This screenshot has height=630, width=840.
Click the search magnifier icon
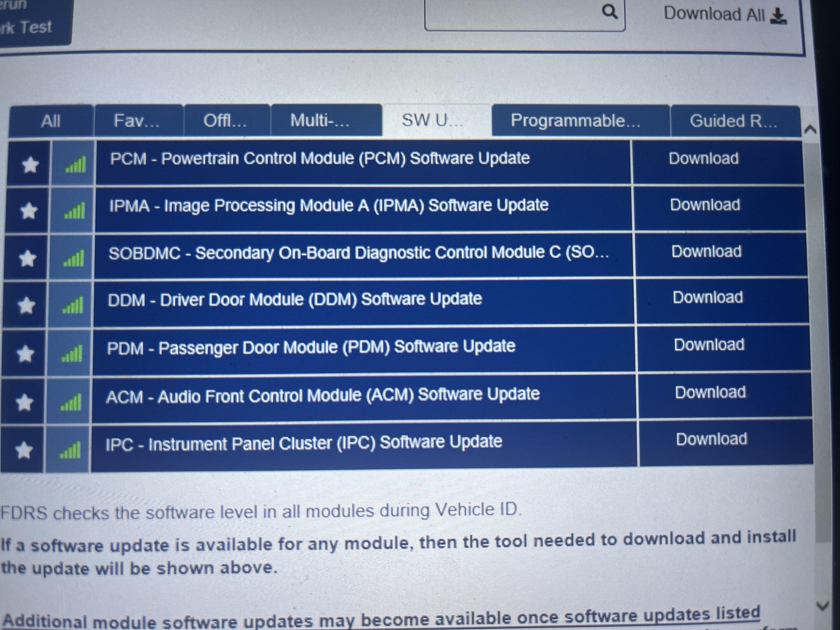(610, 12)
